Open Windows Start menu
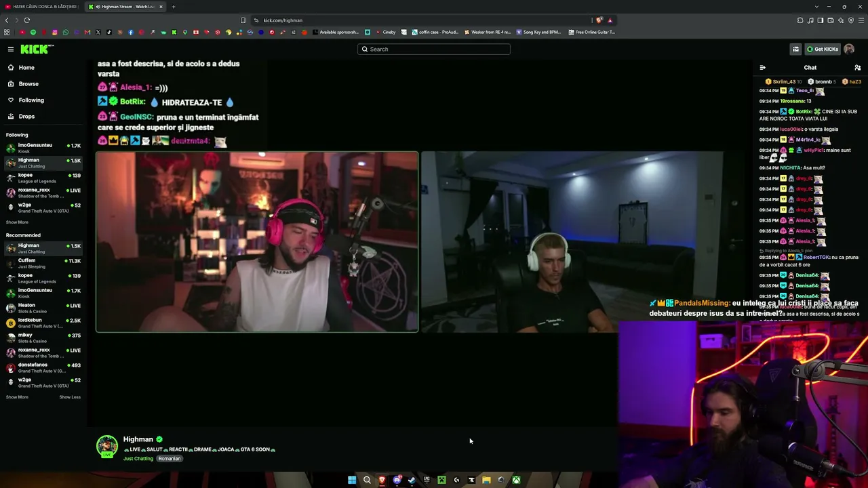 [352, 480]
